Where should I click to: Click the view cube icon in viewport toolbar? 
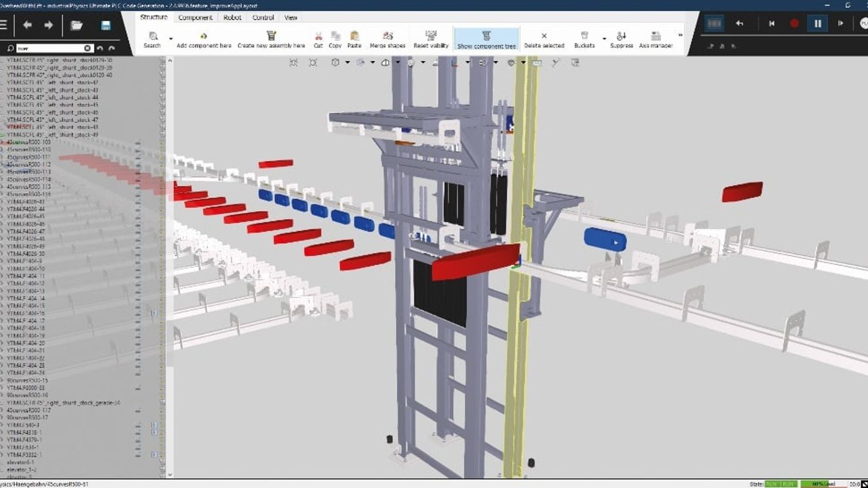coord(335,62)
